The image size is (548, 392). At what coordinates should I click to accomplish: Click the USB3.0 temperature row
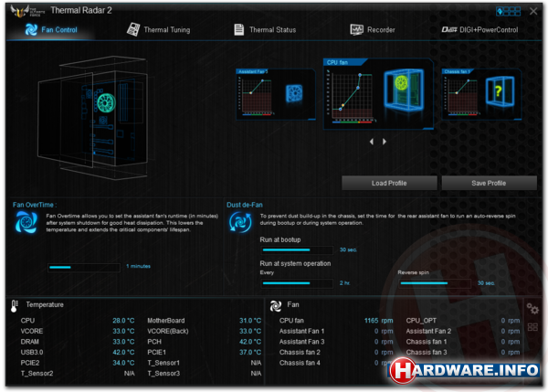point(78,352)
